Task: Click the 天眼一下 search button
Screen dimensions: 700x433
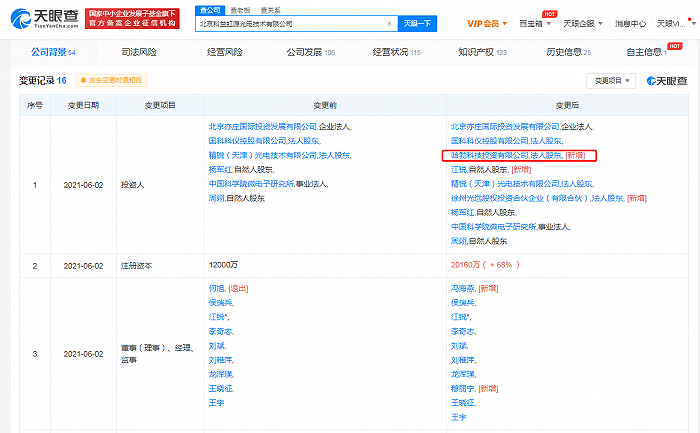Action: pyautogui.click(x=417, y=24)
